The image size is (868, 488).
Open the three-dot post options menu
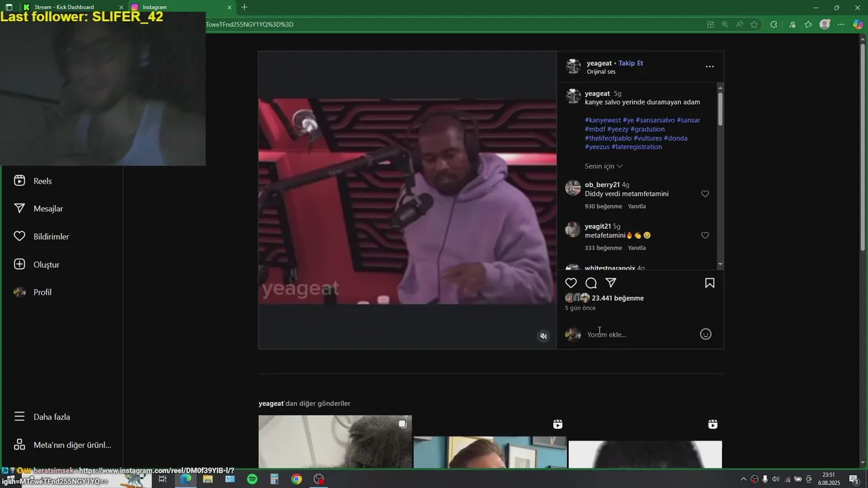[709, 66]
